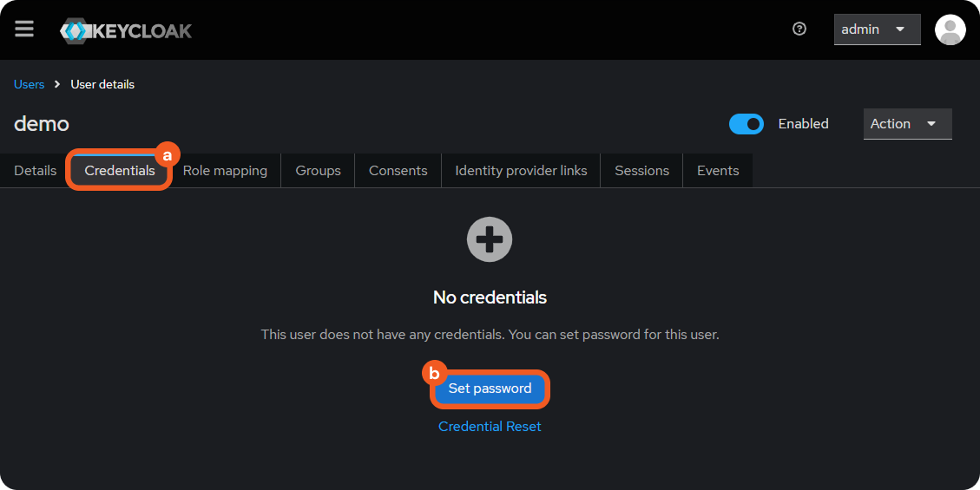
Task: Open the hamburger navigation menu
Action: tap(24, 29)
